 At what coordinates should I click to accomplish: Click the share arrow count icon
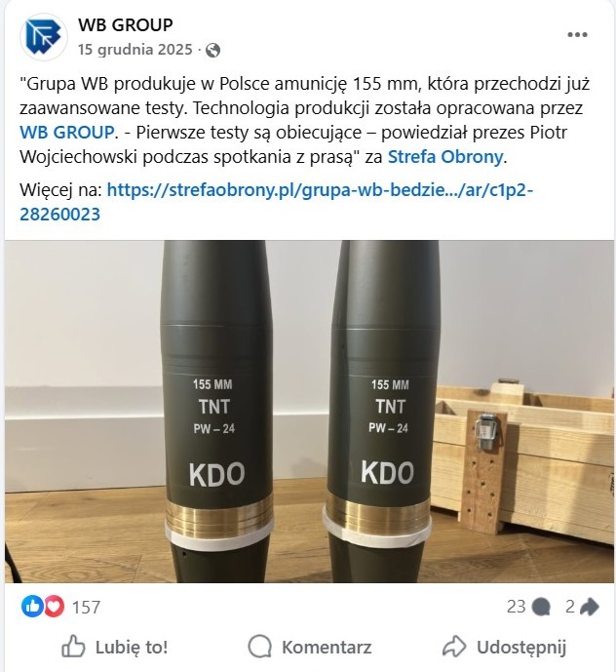(x=590, y=607)
